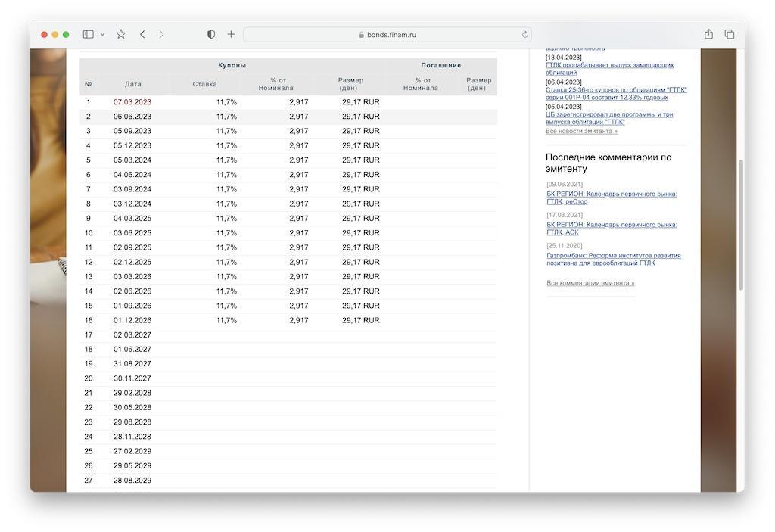Viewport: 775px width, 532px height.
Task: Click 'Все комментарии эмитента' link
Action: coord(590,283)
